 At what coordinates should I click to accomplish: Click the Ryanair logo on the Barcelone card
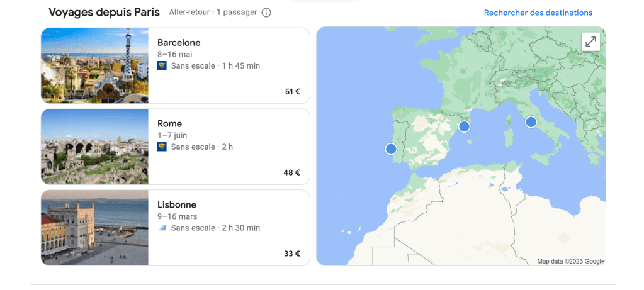coord(162,65)
